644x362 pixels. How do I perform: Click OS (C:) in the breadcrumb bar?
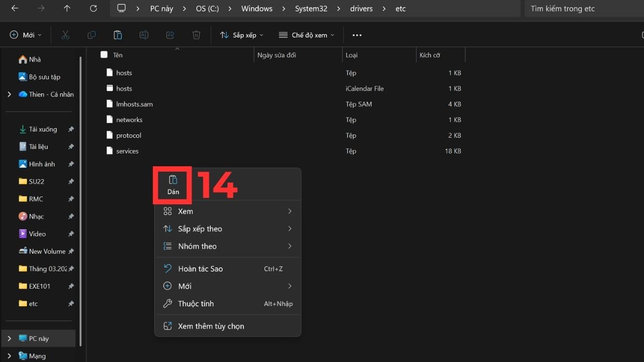[x=207, y=9]
